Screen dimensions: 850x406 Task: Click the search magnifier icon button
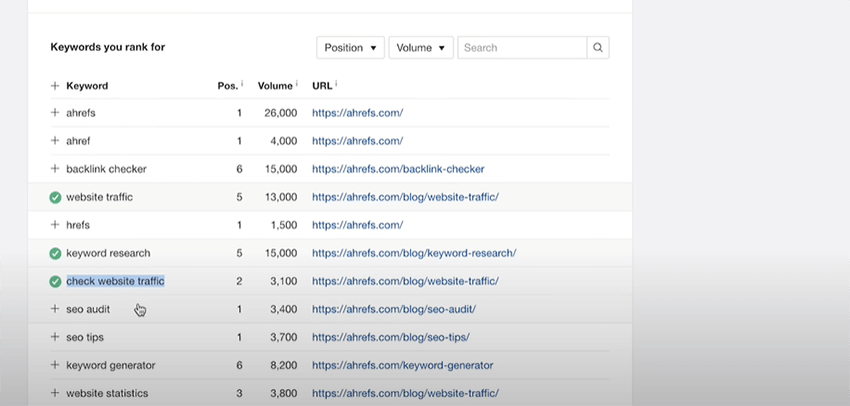click(x=598, y=48)
